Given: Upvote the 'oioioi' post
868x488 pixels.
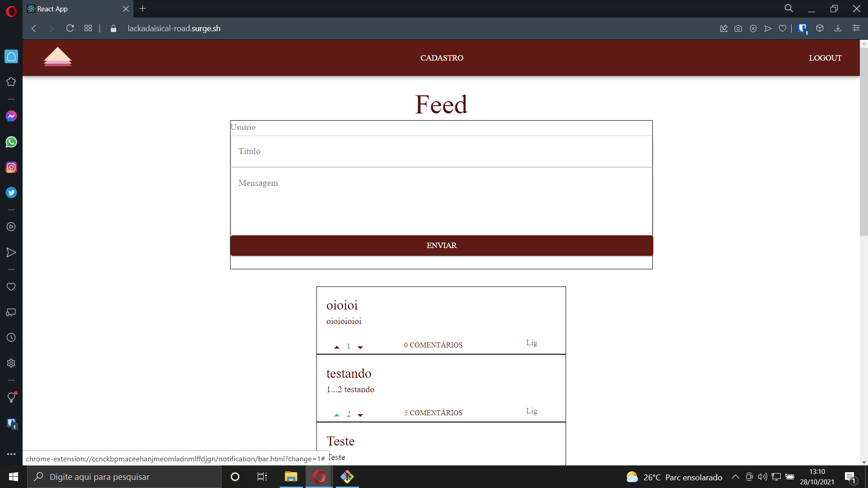Looking at the screenshot, I should point(337,347).
